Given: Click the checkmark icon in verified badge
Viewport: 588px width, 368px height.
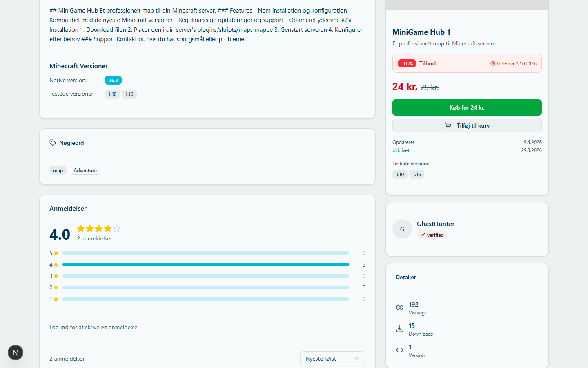Looking at the screenshot, I should [423, 235].
